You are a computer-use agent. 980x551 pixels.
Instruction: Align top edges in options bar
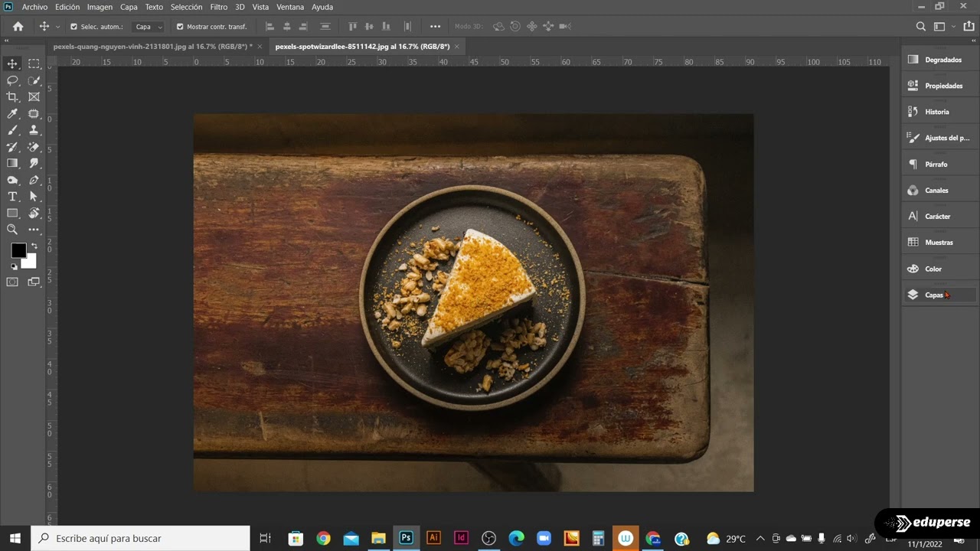(353, 27)
